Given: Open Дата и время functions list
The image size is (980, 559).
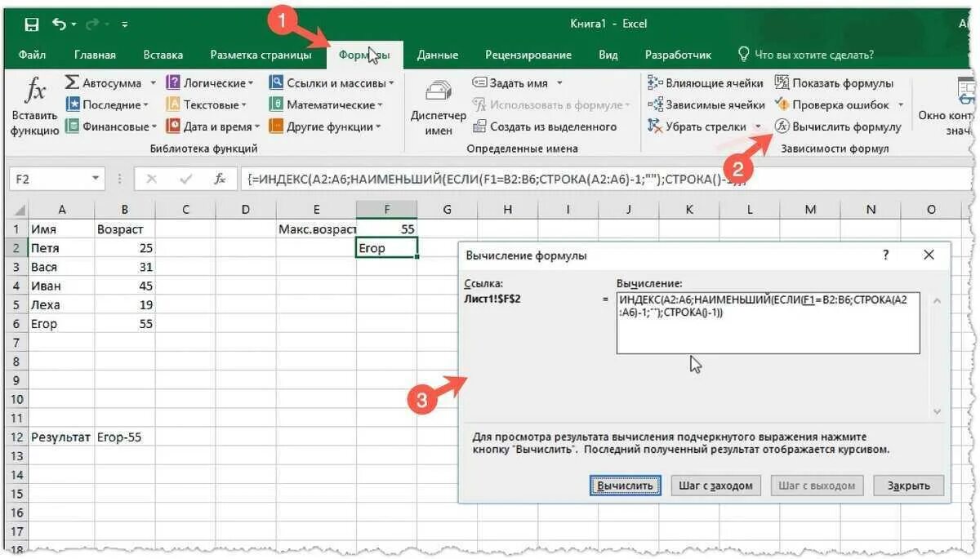Looking at the screenshot, I should tap(213, 126).
